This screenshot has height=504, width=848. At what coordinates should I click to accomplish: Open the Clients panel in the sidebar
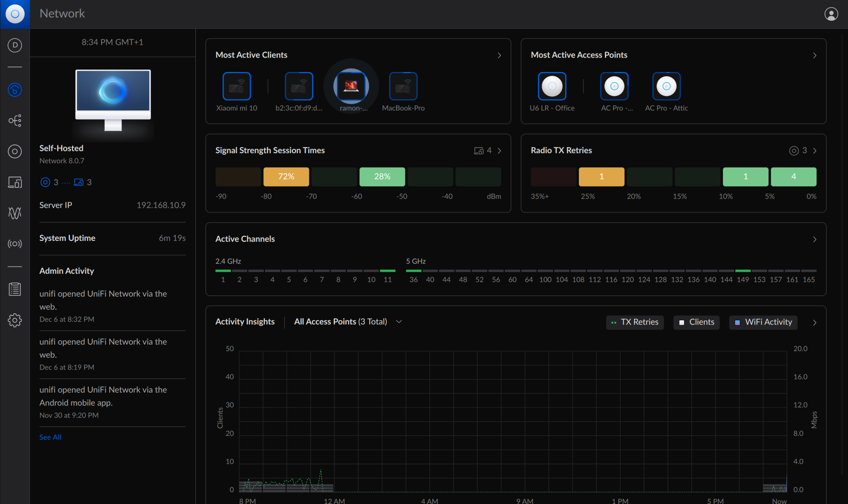[15, 182]
